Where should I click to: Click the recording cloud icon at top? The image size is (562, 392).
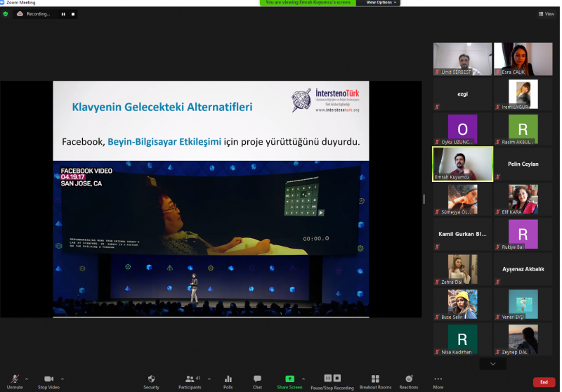click(x=20, y=14)
